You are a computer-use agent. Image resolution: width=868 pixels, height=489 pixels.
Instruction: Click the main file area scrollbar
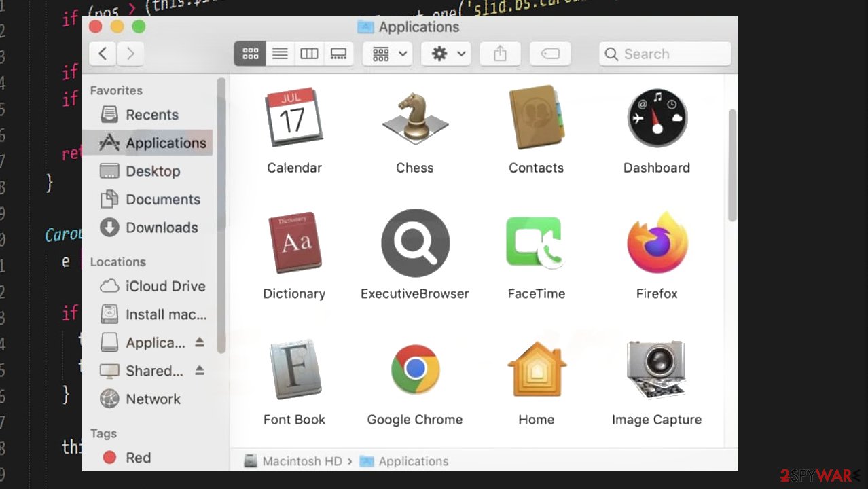(732, 164)
